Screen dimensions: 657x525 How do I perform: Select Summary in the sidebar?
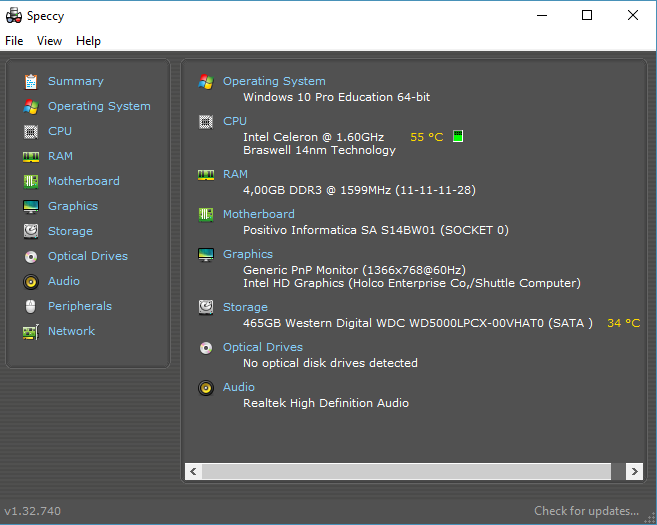coord(76,81)
